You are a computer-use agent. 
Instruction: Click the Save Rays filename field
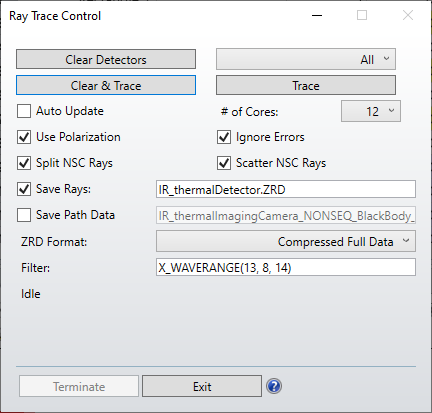pos(286,189)
